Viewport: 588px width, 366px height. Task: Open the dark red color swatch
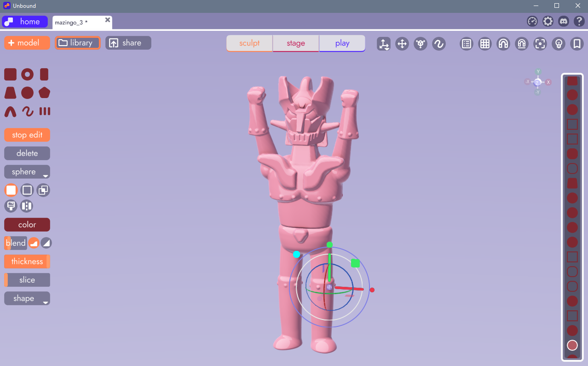[x=27, y=225]
